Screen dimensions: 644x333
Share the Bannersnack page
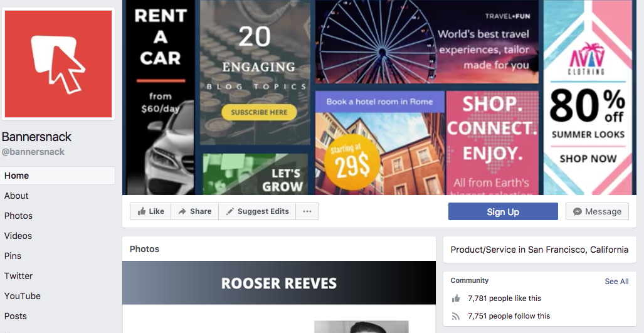point(194,211)
